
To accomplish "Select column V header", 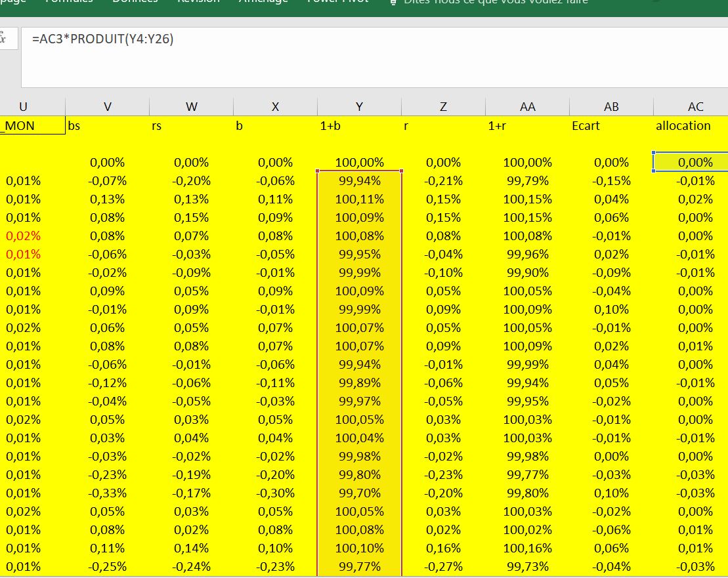I will (107, 107).
